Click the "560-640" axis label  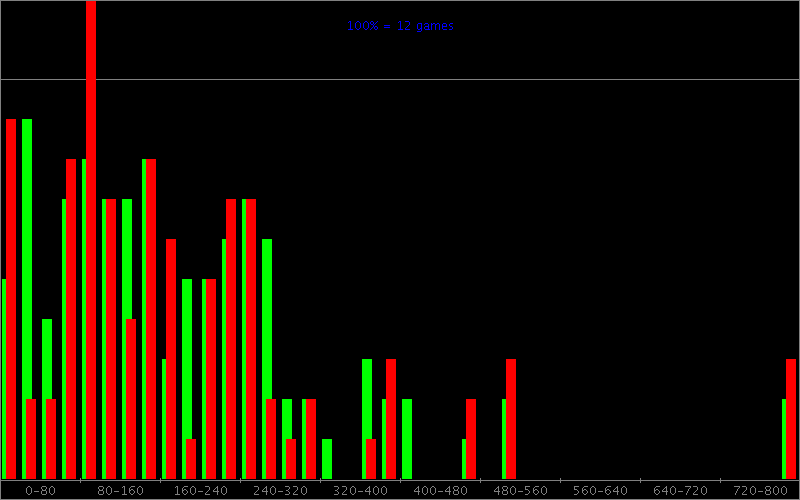(601, 491)
